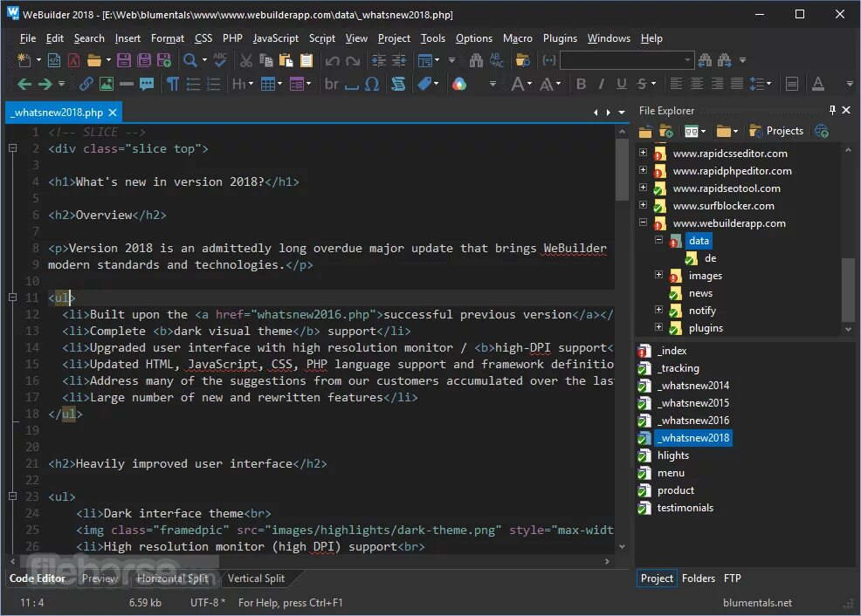
Task: Cut the selection with the scissors icon
Action: coord(246,60)
